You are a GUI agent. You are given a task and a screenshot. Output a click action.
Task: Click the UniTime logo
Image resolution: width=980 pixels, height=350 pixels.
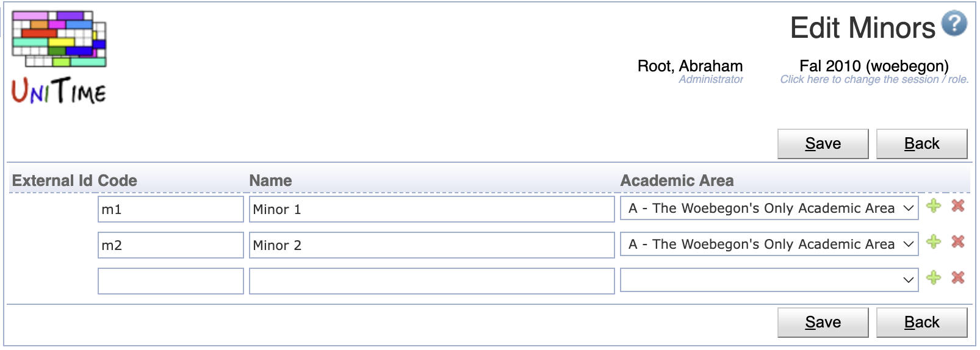click(59, 57)
